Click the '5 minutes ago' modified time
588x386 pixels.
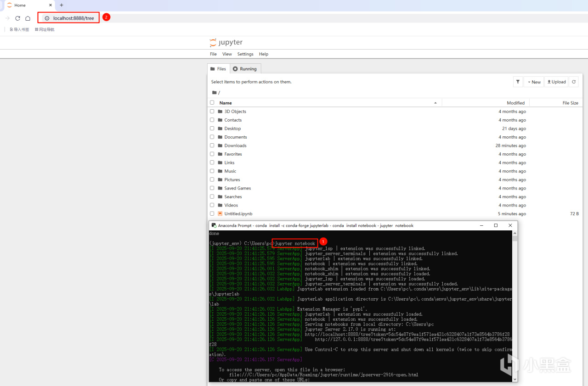coord(512,214)
